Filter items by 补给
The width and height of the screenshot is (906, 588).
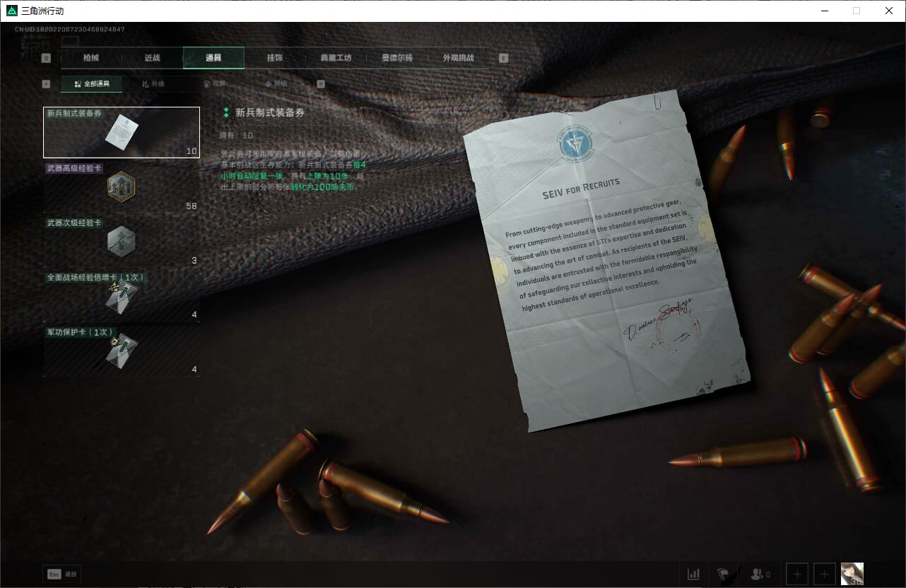coord(153,84)
